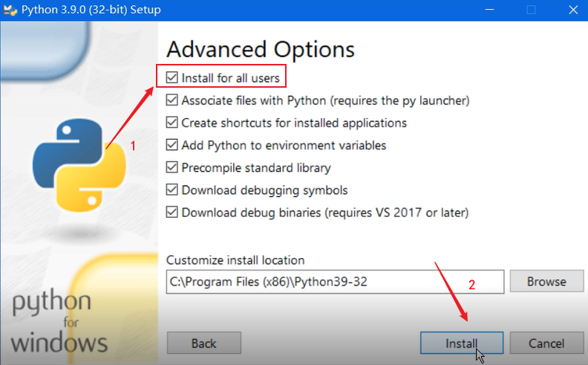Click the large Python logo

[x=79, y=164]
